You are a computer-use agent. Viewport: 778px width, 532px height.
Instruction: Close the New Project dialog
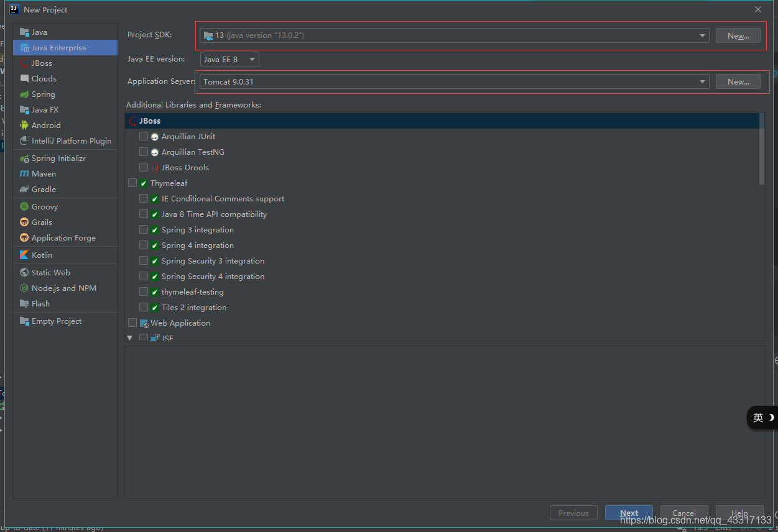point(758,9)
